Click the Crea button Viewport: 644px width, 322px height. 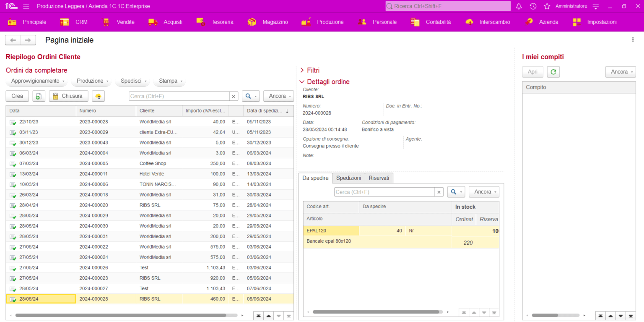click(17, 96)
